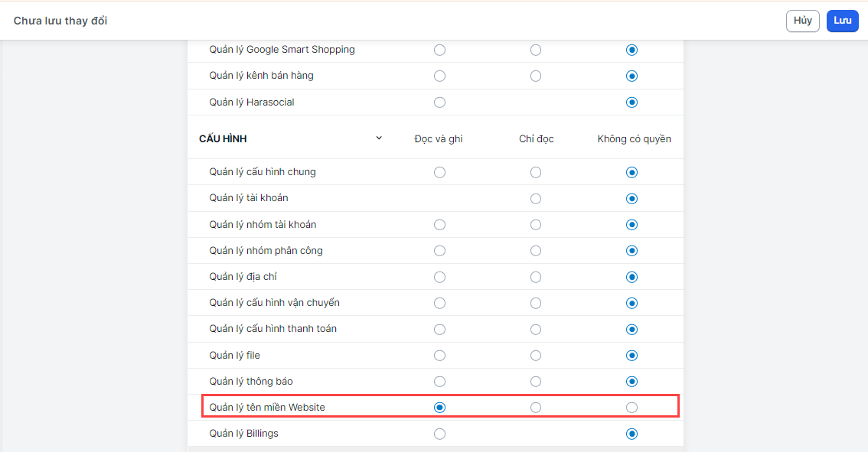This screenshot has height=452, width=868.
Task: Click the CẤU HÌNH section heading
Action: pos(223,139)
